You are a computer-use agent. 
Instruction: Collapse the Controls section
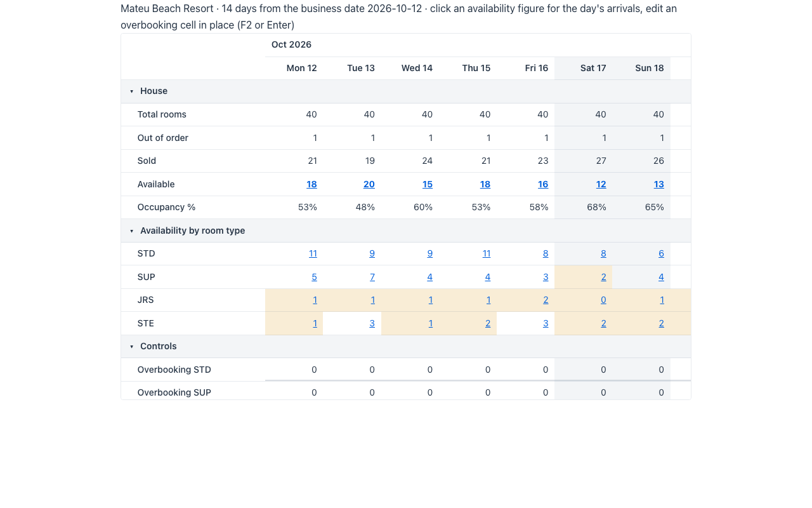(132, 347)
